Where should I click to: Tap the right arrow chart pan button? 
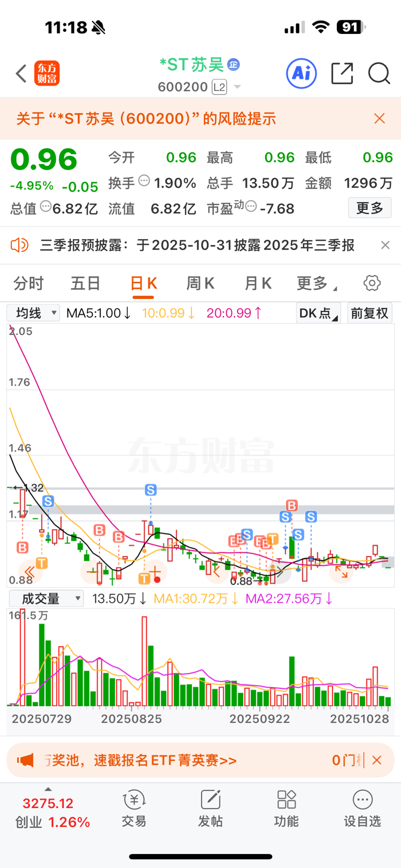point(280,572)
